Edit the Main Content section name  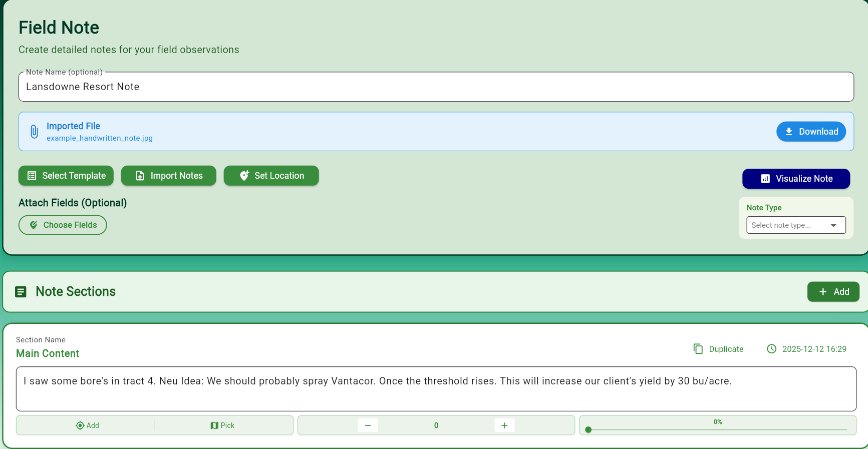pos(48,353)
